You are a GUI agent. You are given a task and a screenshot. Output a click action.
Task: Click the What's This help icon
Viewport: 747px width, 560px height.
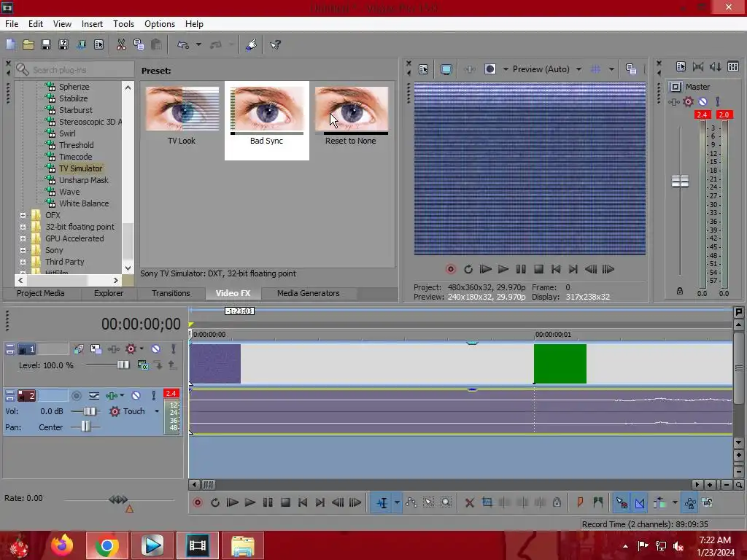275,44
